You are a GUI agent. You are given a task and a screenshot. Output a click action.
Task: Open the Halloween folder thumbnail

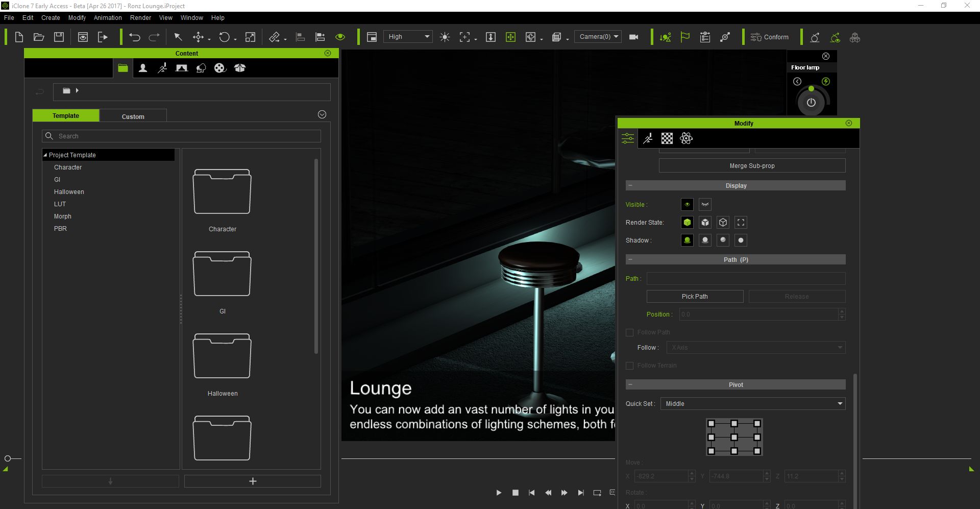[x=222, y=356]
